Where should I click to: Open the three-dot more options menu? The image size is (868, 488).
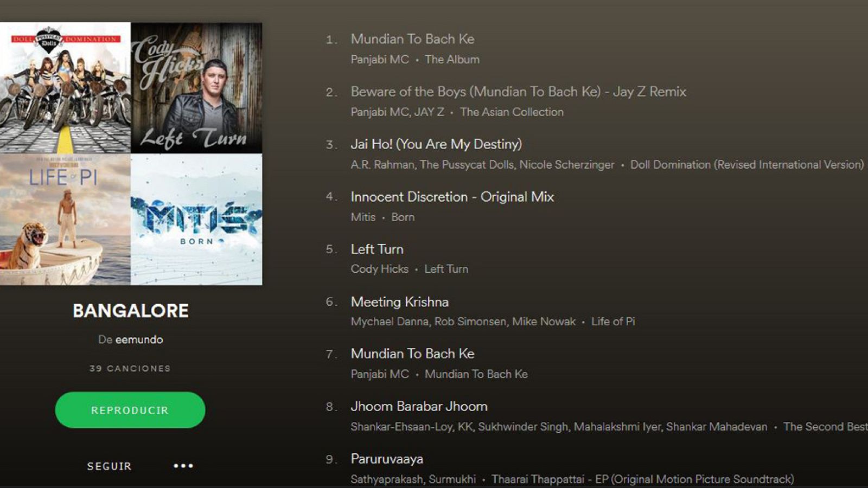pos(183,466)
